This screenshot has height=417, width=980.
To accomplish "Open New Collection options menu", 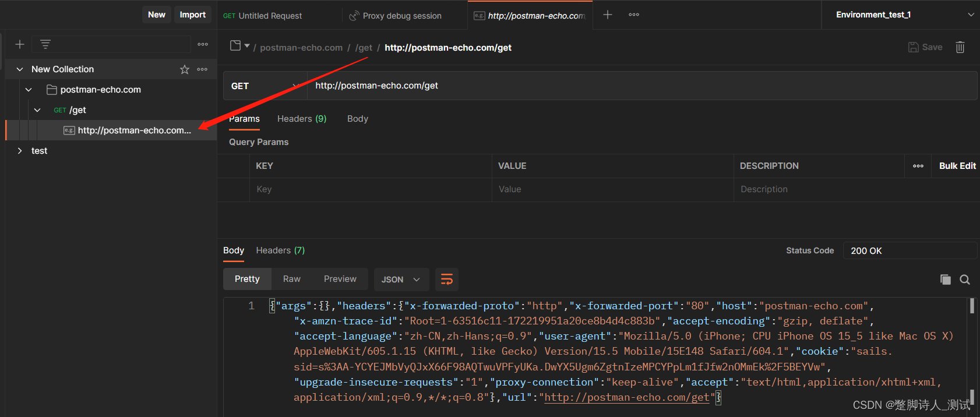I will pyautogui.click(x=202, y=69).
